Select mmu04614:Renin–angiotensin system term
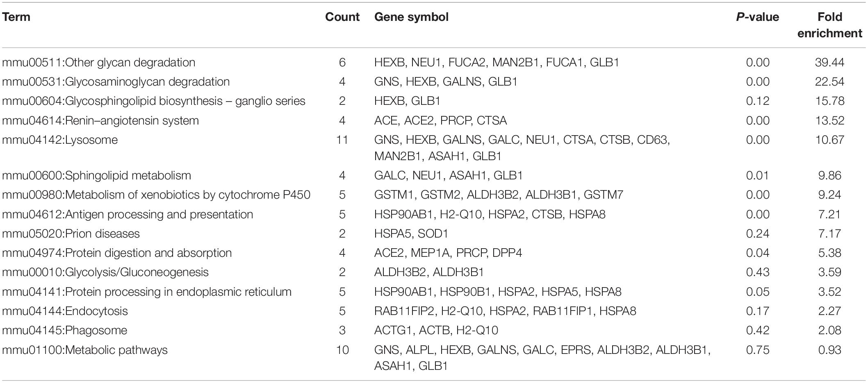The image size is (868, 383). (x=100, y=120)
